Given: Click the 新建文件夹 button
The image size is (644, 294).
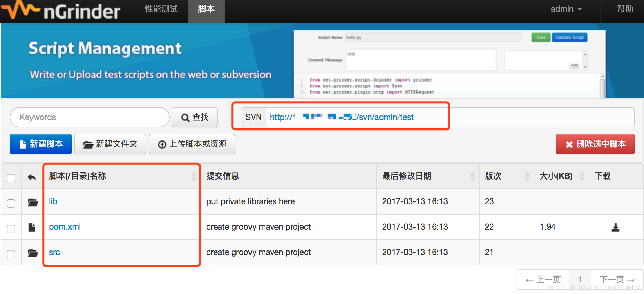Looking at the screenshot, I should [x=110, y=144].
